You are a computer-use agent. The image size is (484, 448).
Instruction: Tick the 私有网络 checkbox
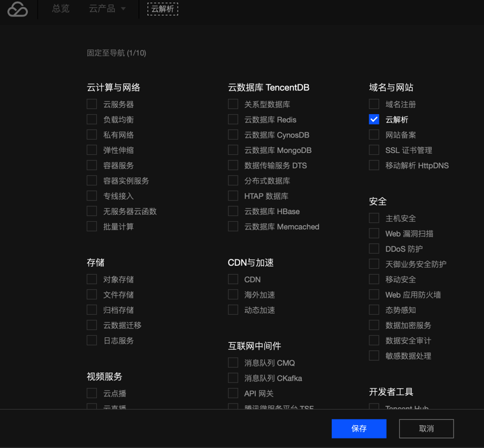[x=92, y=134]
